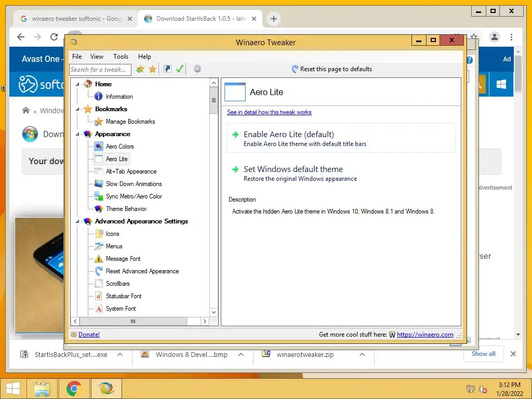Open the https://winaero.com link

pos(425,334)
